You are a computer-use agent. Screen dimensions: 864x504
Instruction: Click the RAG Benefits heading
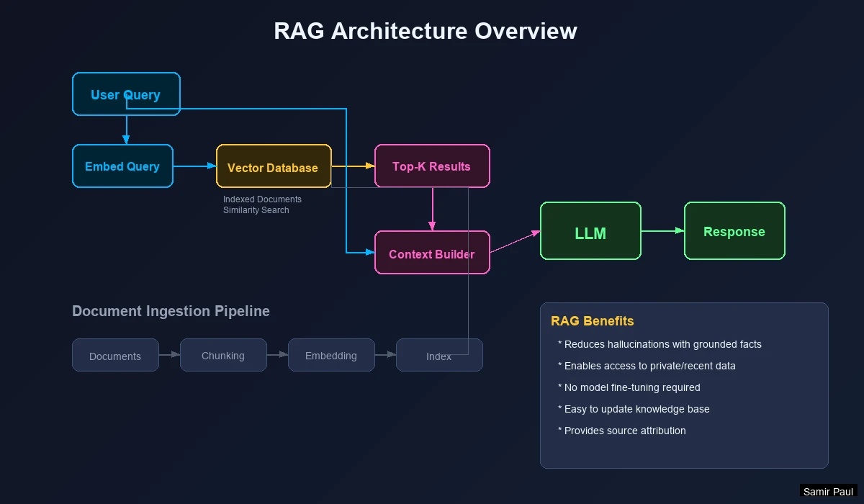coord(591,321)
